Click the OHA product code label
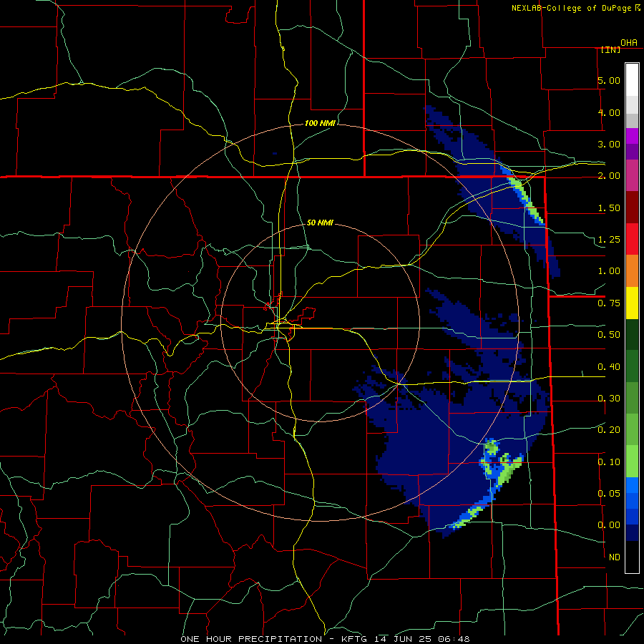The height and width of the screenshot is (644, 644). point(629,43)
